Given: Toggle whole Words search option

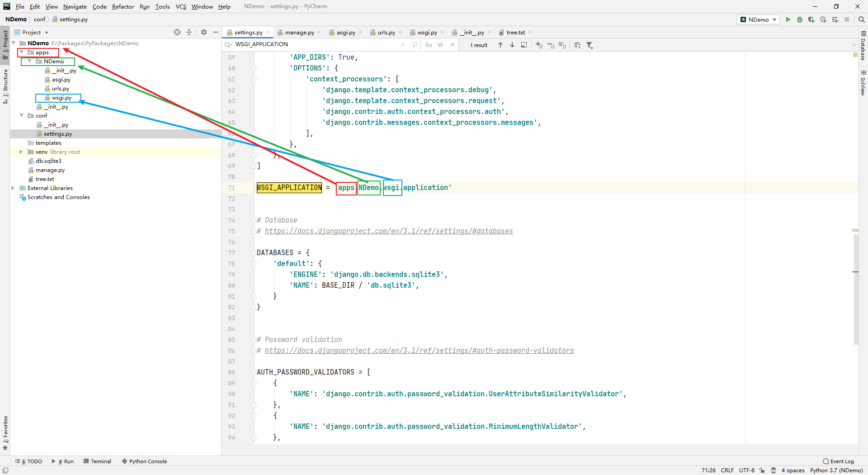Looking at the screenshot, I should (440, 45).
